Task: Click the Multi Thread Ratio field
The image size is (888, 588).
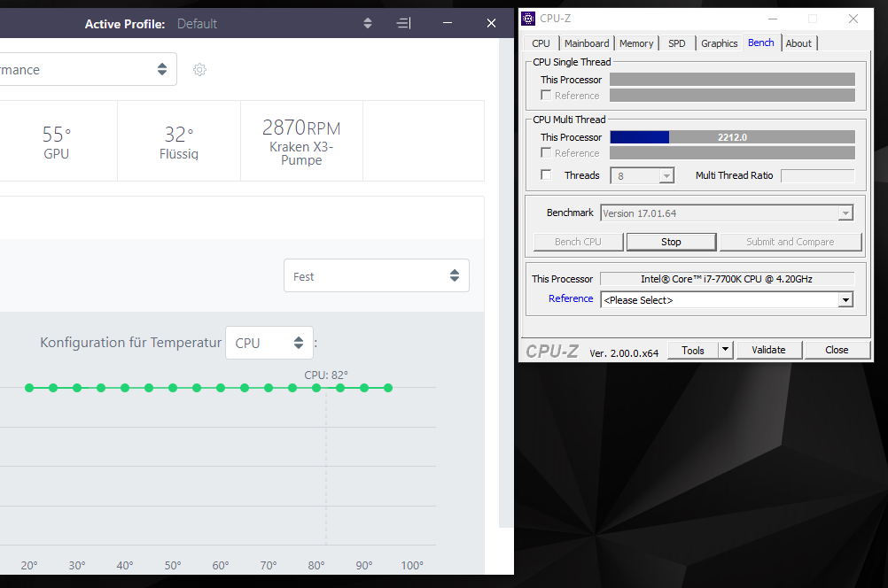Action: pos(817,175)
